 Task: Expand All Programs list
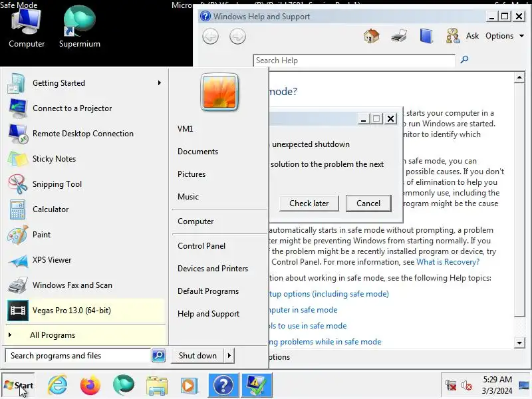[x=85, y=335]
